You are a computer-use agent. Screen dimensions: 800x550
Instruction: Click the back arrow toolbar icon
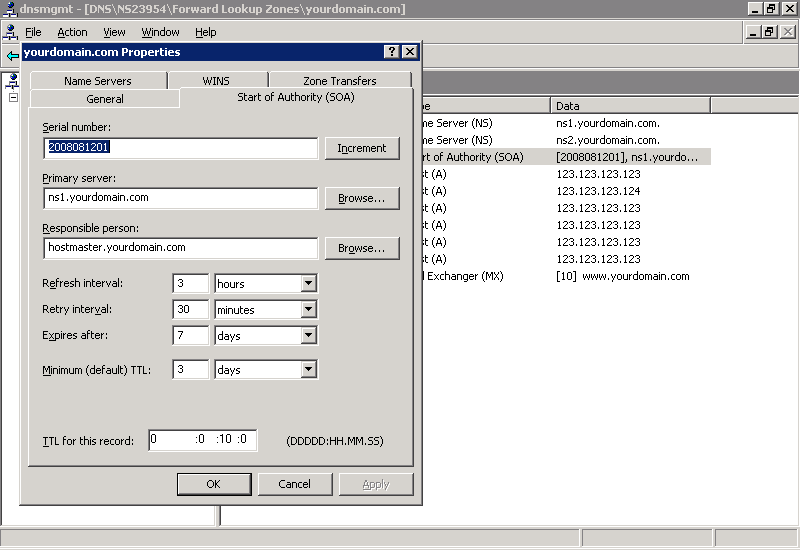[x=12, y=55]
